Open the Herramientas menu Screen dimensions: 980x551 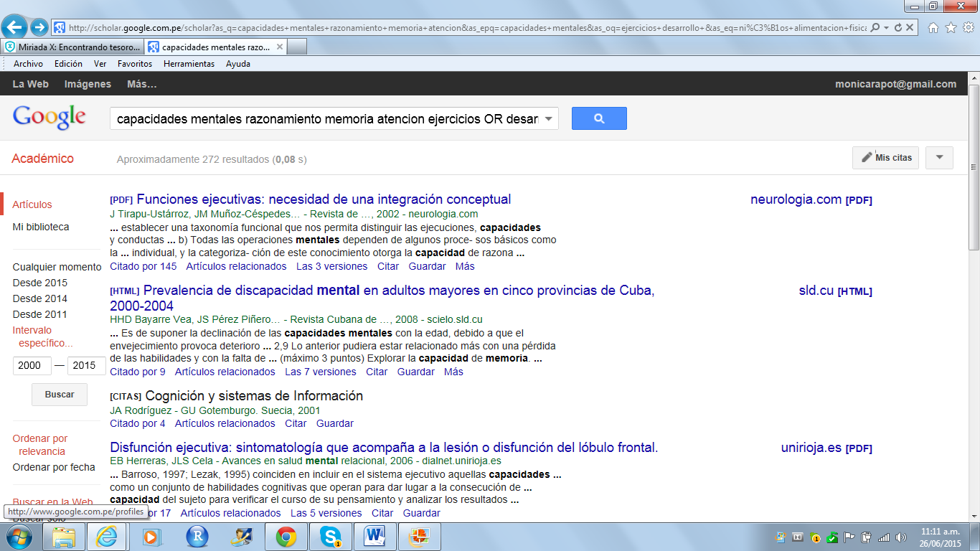[x=189, y=64]
